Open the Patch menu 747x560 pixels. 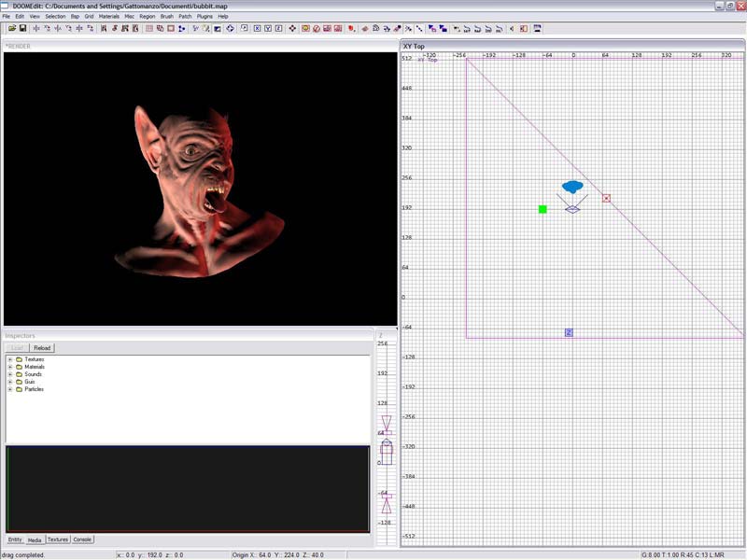click(185, 16)
